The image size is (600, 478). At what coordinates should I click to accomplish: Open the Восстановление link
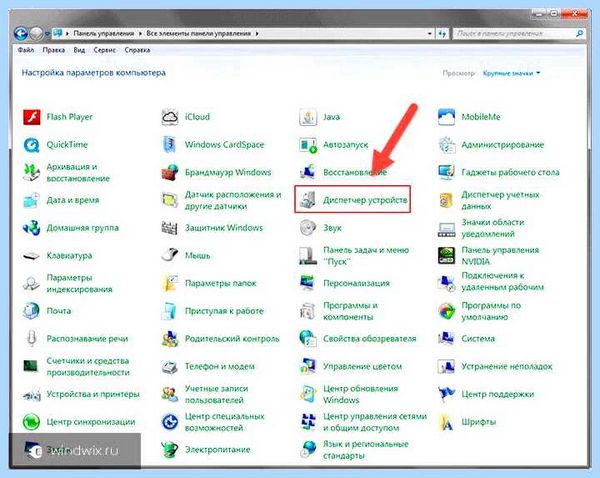pos(355,173)
